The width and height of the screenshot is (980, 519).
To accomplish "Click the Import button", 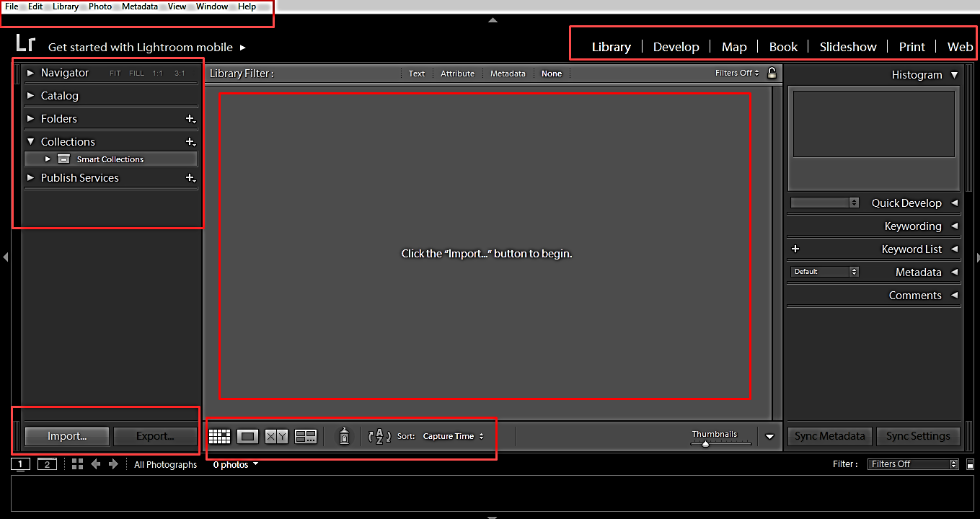I will click(x=67, y=436).
